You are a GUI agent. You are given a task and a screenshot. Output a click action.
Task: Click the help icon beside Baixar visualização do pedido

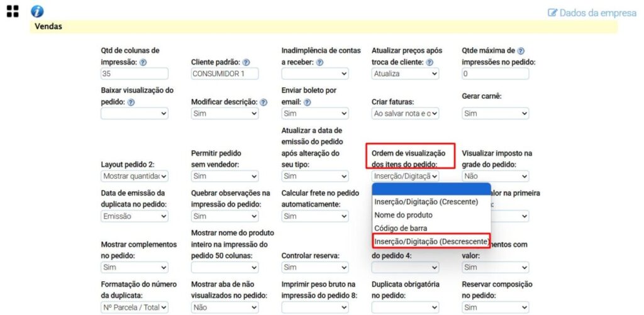[x=131, y=103]
